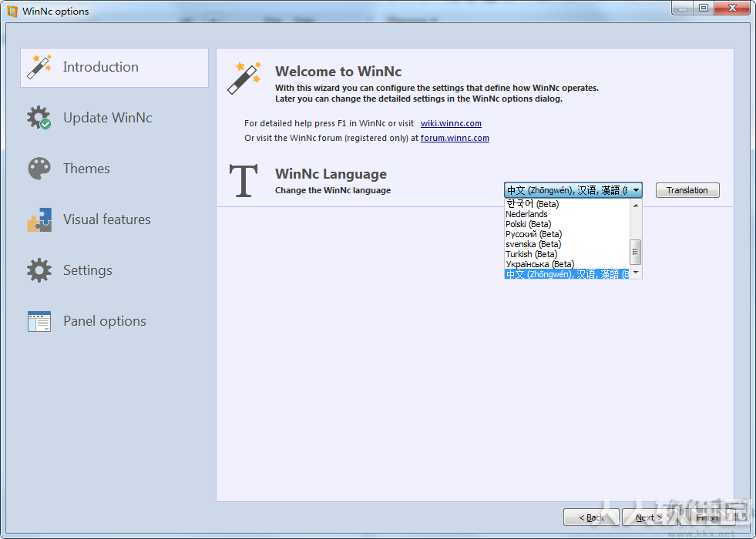This screenshot has height=539, width=756.
Task: Click the language list scroll-up arrow
Action: (636, 205)
